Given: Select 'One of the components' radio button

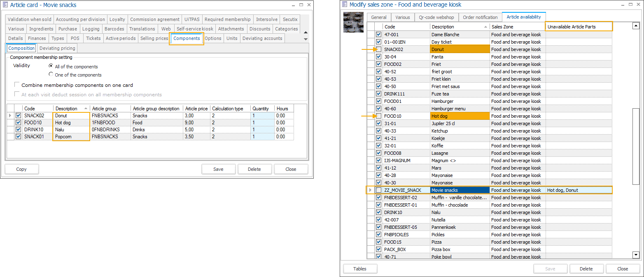Looking at the screenshot, I should pyautogui.click(x=51, y=74).
